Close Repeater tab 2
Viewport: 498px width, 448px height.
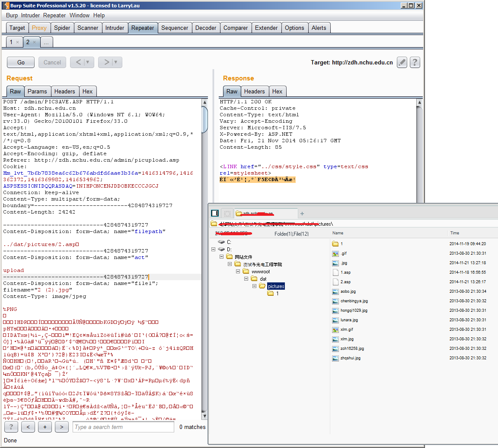[34, 42]
